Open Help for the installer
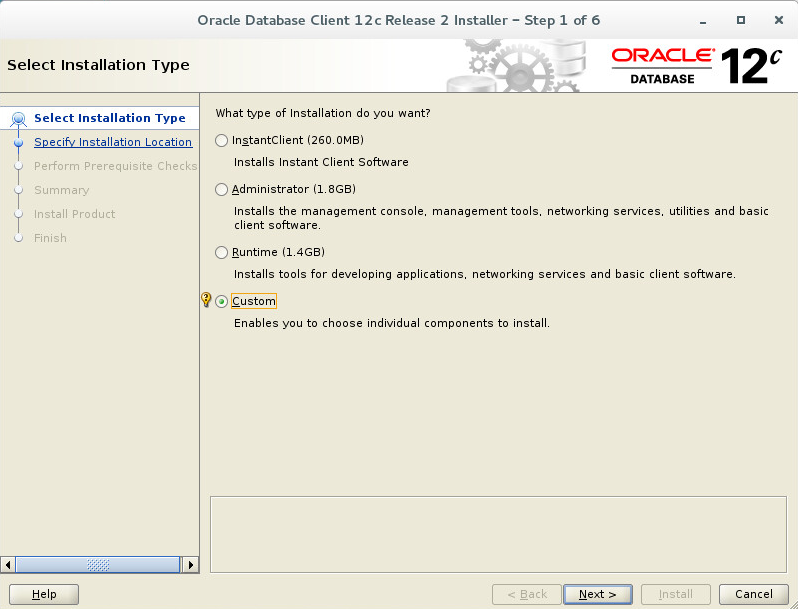This screenshot has width=798, height=609. coord(44,594)
